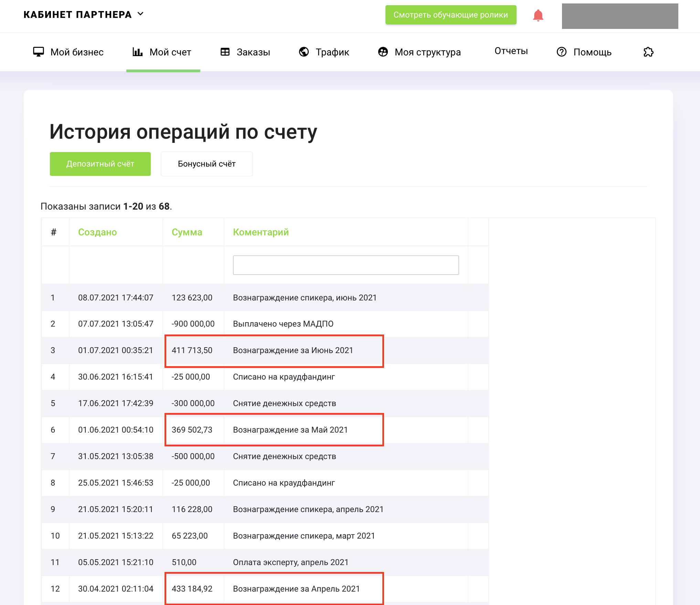Image resolution: width=700 pixels, height=605 pixels.
Task: Select the Депозитный счёт button
Action: (100, 164)
